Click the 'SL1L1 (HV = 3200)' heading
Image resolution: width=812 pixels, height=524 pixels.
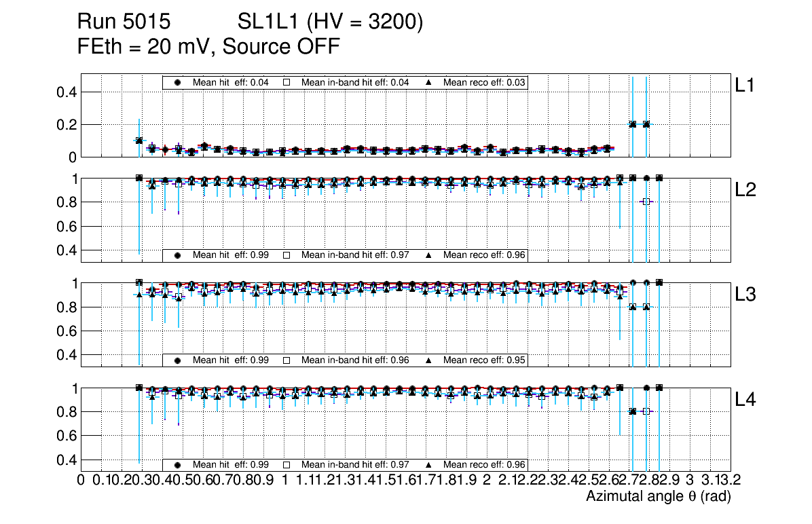330,22
